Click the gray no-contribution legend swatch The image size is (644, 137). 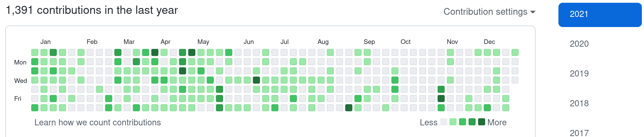point(444,122)
